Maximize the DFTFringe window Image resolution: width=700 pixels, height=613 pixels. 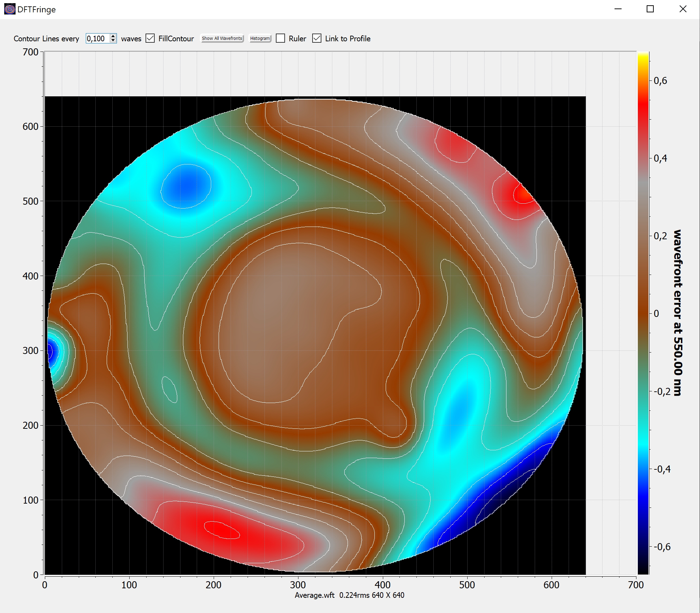point(650,9)
